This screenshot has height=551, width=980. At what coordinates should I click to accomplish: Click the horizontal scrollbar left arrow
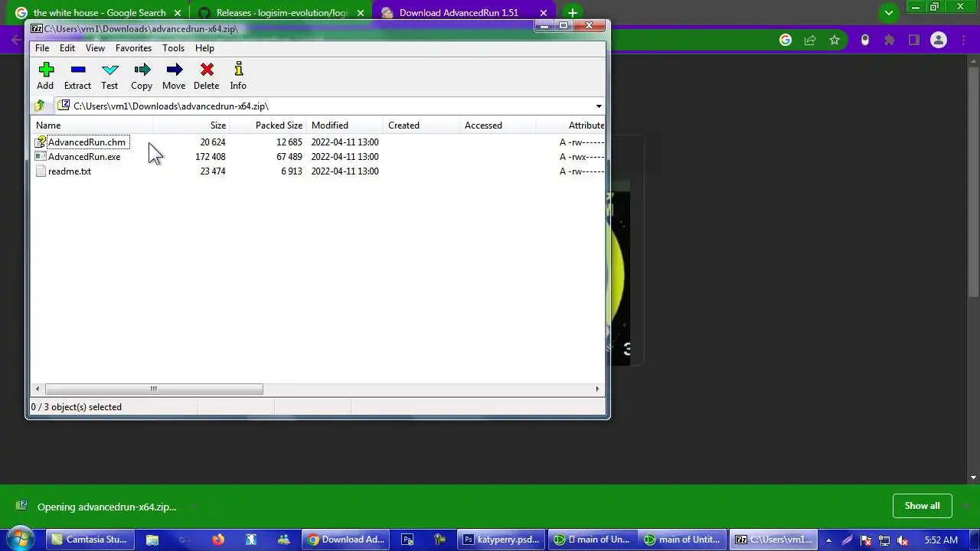coord(38,389)
